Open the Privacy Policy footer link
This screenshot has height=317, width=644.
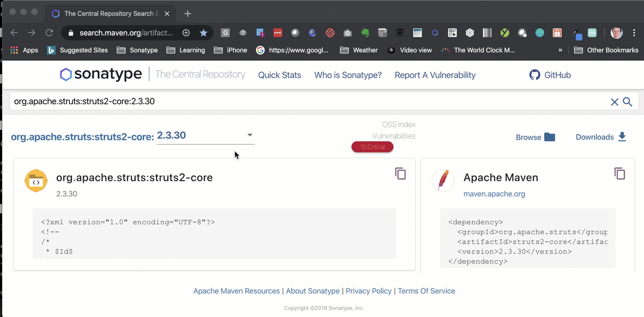click(x=369, y=291)
